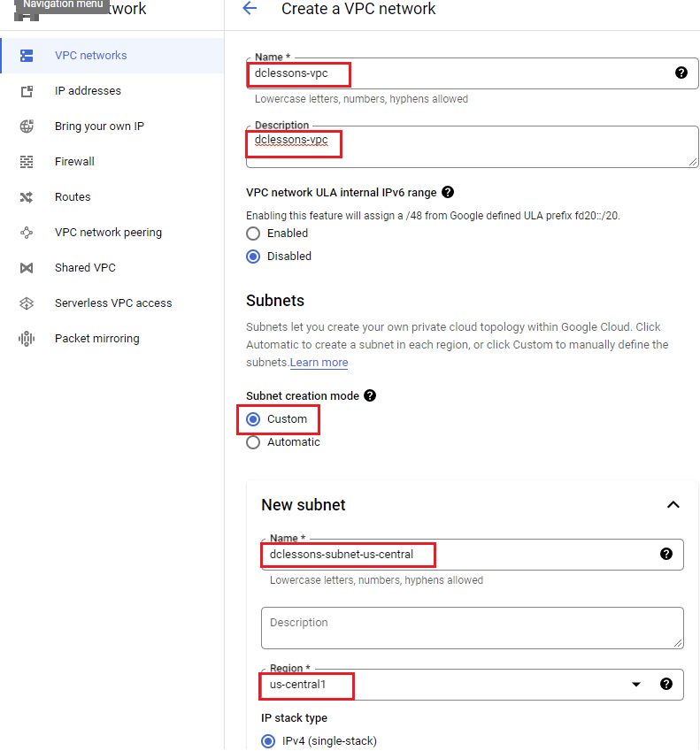Click the VPC network peering icon
The image size is (700, 751).
click(x=27, y=233)
